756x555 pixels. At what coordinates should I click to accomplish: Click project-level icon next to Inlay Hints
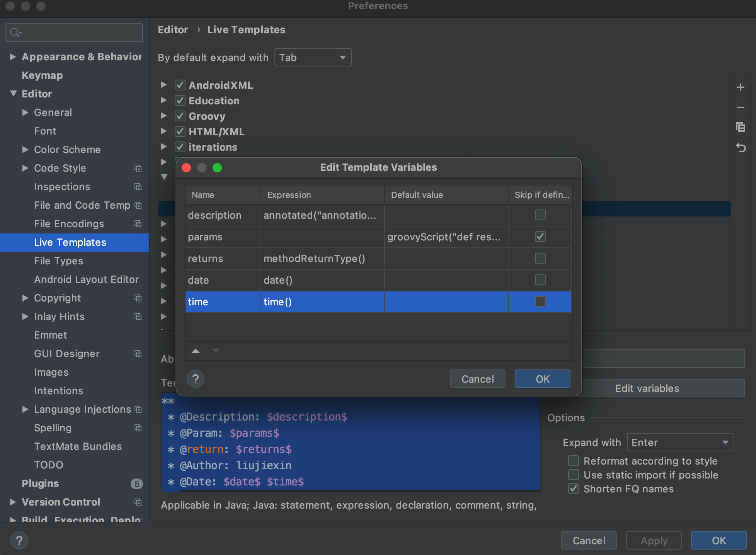coord(138,317)
